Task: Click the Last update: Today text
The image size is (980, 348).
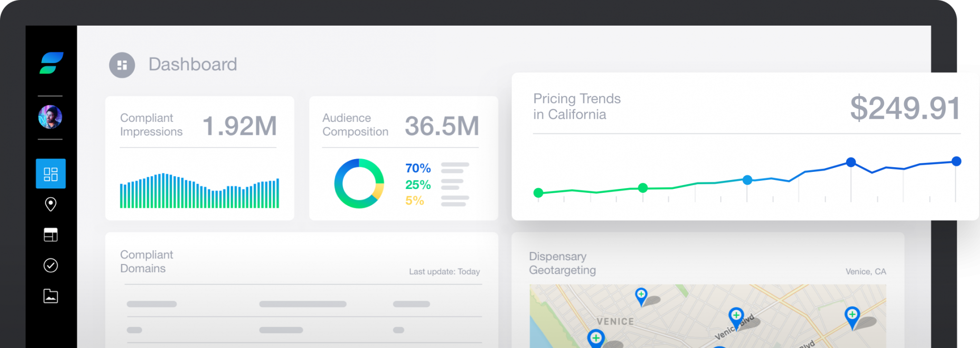Action: click(x=444, y=272)
